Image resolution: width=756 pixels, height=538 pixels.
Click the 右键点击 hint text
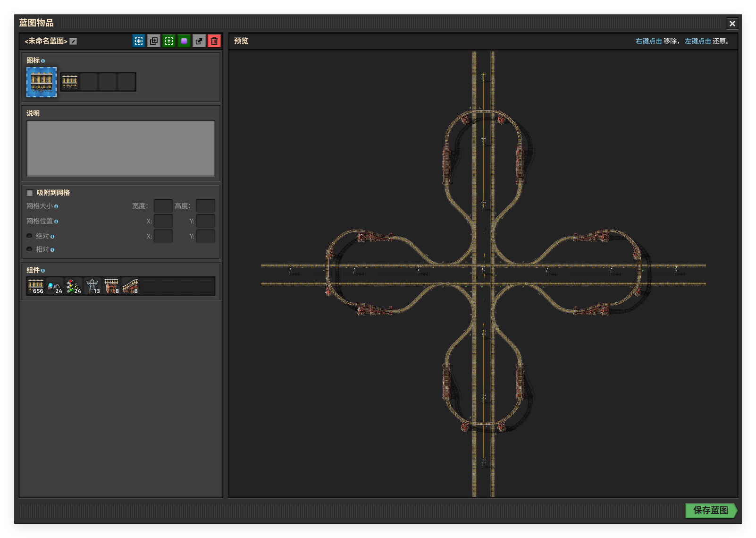coord(648,41)
